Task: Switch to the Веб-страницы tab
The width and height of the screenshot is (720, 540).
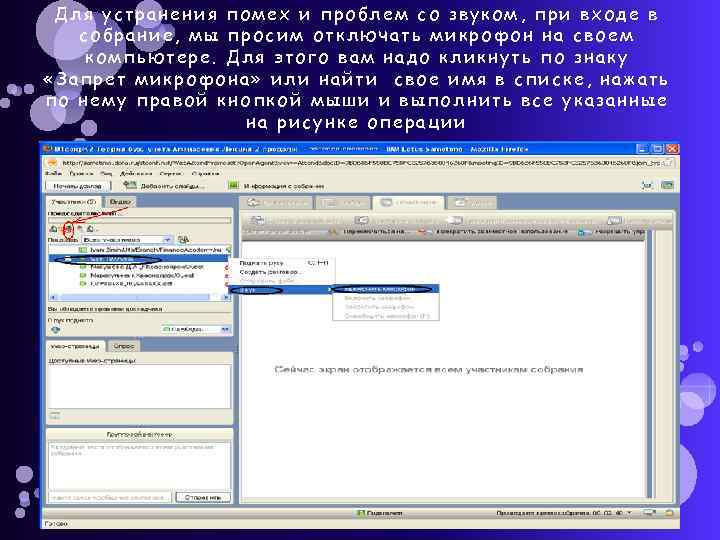Action: coord(76,346)
